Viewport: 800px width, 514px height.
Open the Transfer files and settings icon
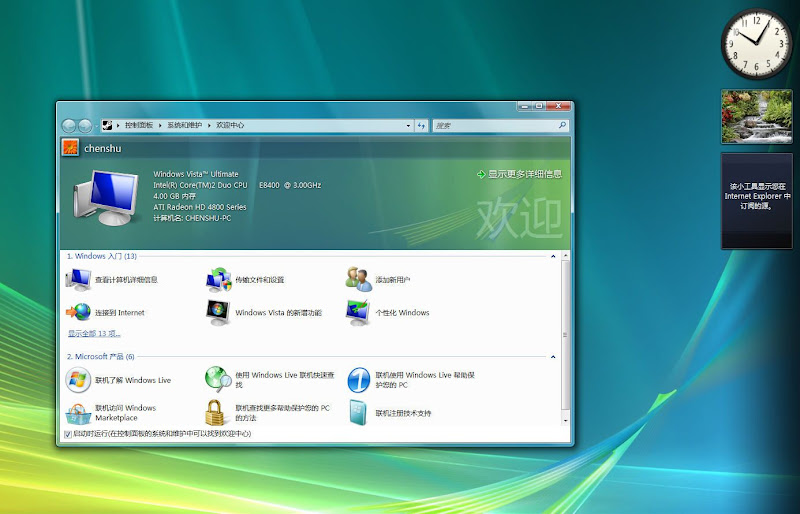pos(219,280)
